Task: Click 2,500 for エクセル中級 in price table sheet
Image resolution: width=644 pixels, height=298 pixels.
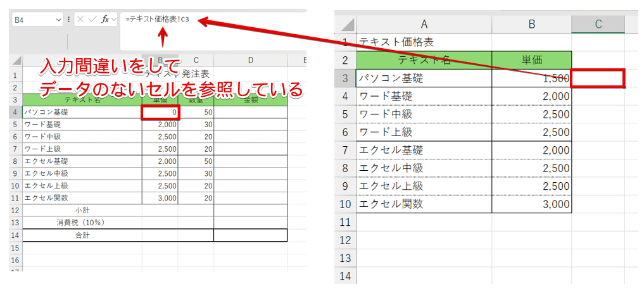Action: coord(531,168)
